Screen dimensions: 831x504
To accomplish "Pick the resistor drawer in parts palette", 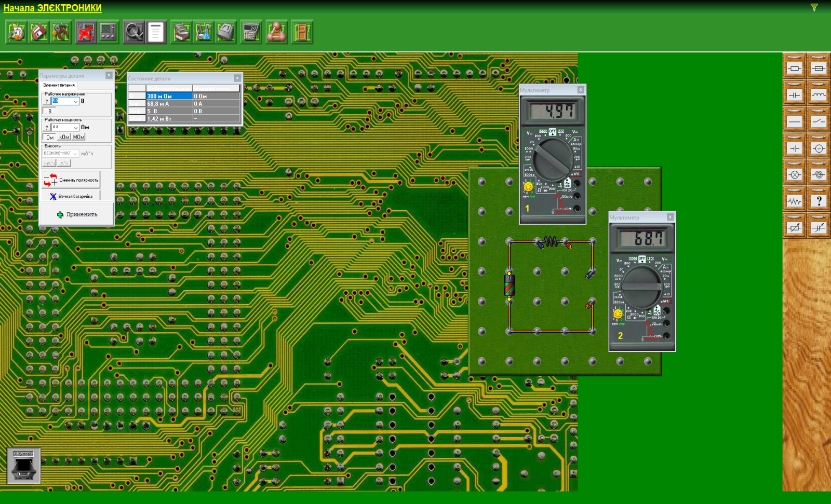I will click(x=795, y=66).
